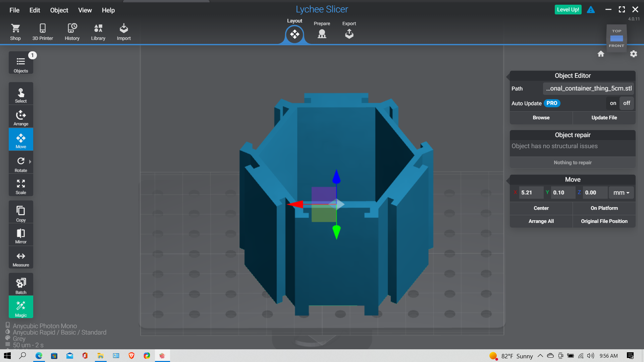Click the Browse button
Viewport: 644px width, 362px height.
(x=541, y=118)
